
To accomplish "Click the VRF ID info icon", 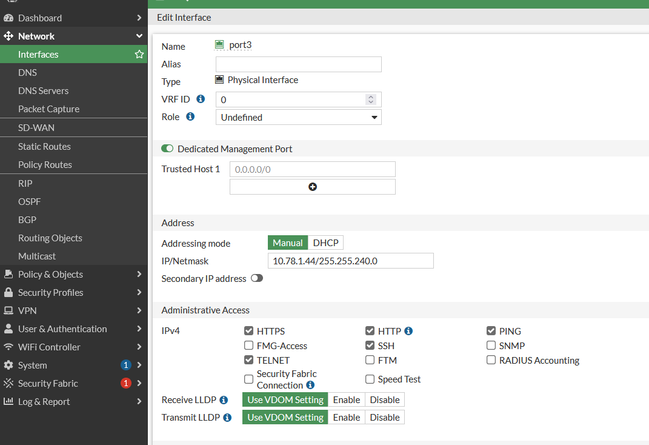I will tap(200, 99).
